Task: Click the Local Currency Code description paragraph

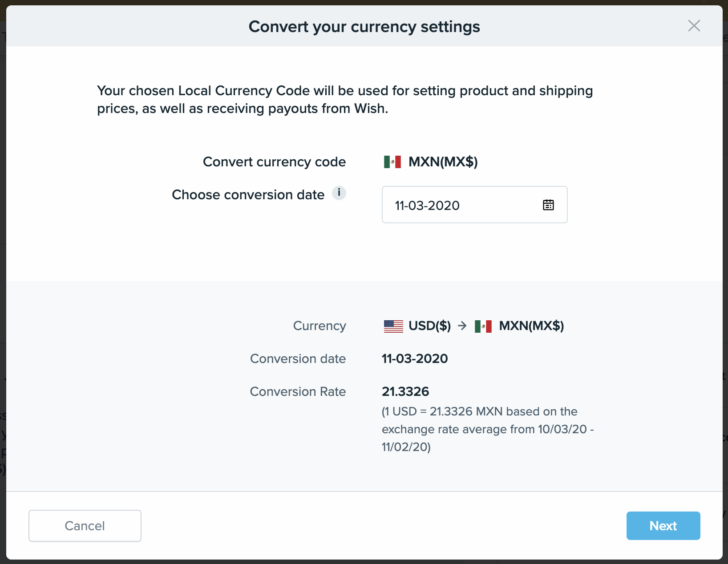Action: tap(345, 100)
